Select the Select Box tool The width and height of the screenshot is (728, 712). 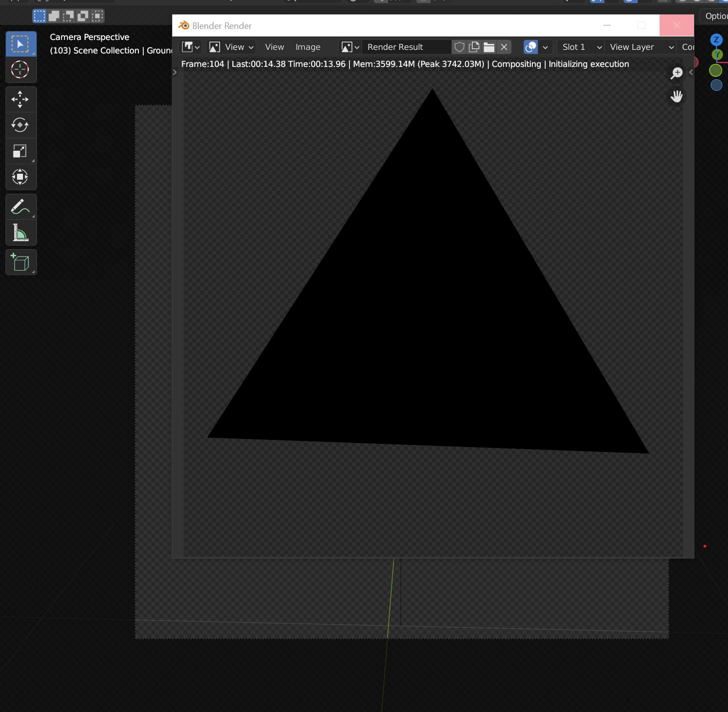21,44
